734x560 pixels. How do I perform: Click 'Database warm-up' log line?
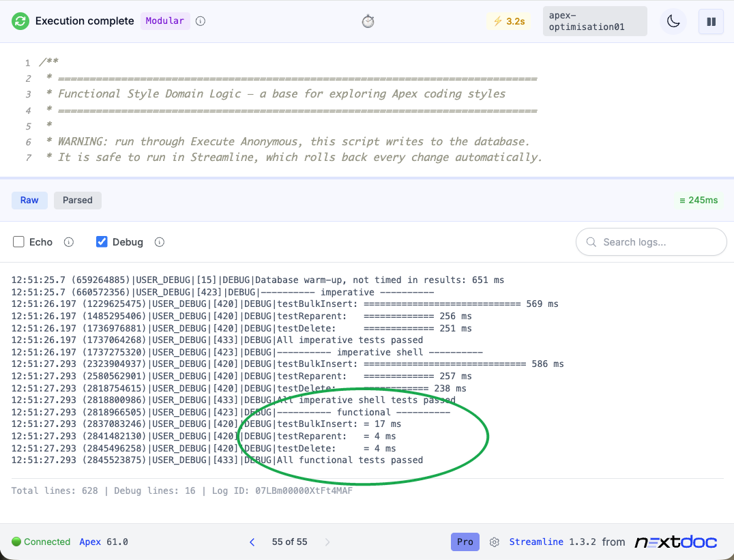257,280
